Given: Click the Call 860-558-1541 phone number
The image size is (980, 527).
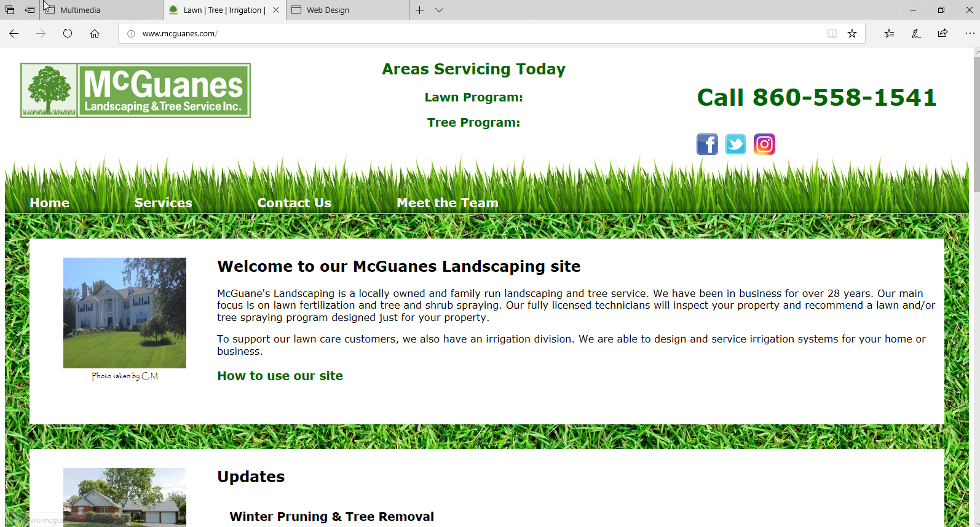Looking at the screenshot, I should (816, 97).
